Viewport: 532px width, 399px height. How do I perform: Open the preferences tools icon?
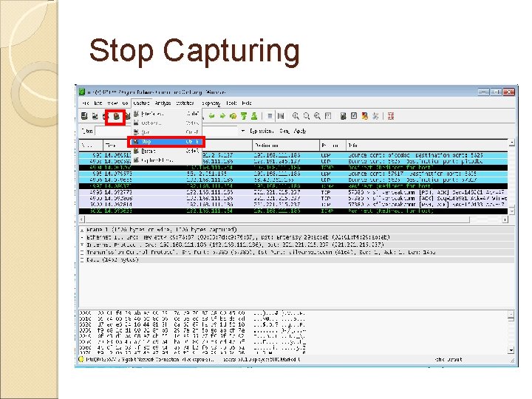click(x=375, y=116)
